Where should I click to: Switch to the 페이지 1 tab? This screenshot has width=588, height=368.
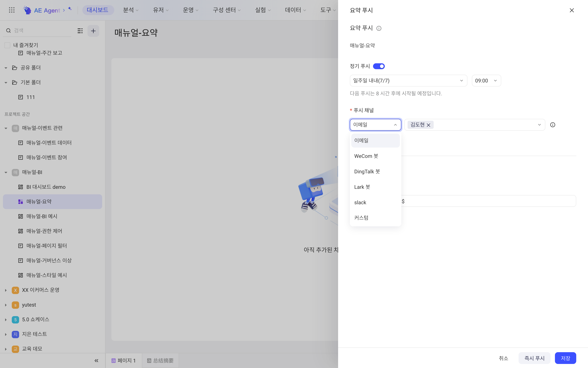click(x=124, y=360)
